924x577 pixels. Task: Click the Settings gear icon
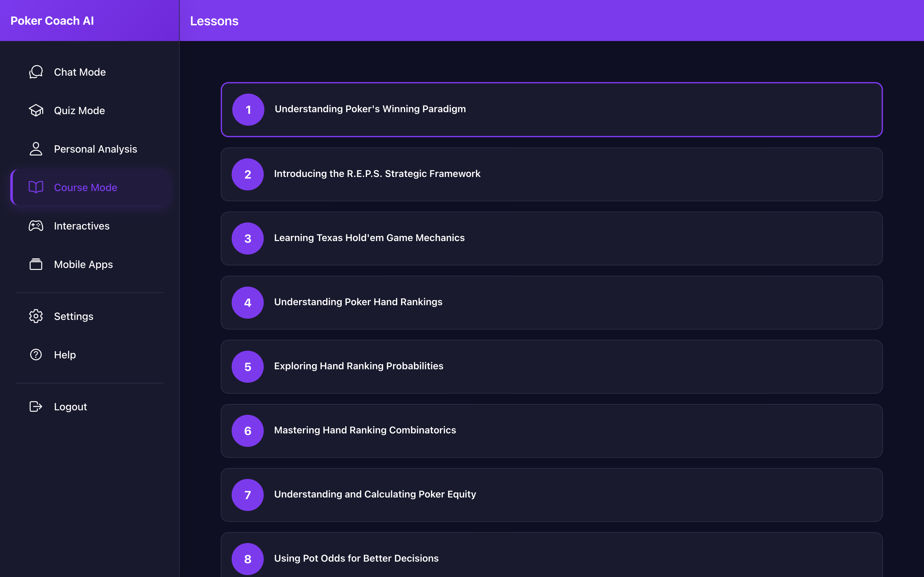[36, 316]
